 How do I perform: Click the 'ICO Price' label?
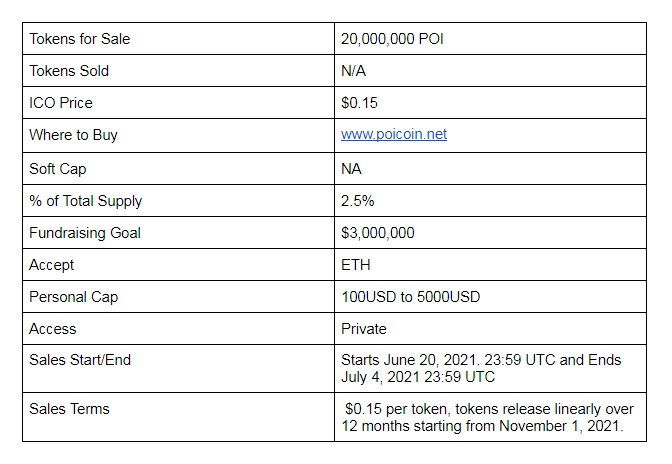coord(61,103)
